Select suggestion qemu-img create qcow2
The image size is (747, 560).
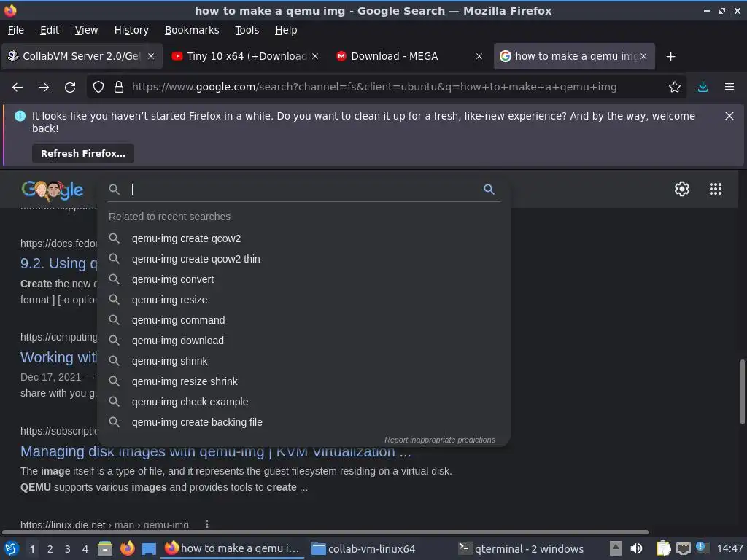pos(303,238)
